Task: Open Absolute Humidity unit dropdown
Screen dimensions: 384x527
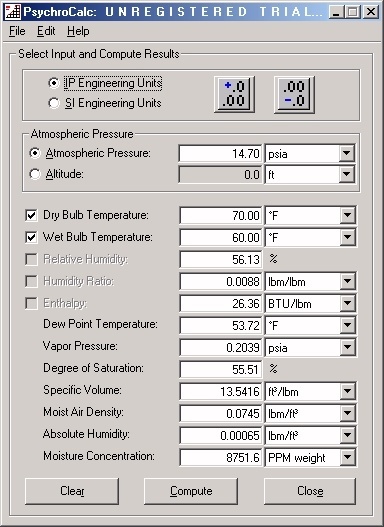Action: [347, 436]
